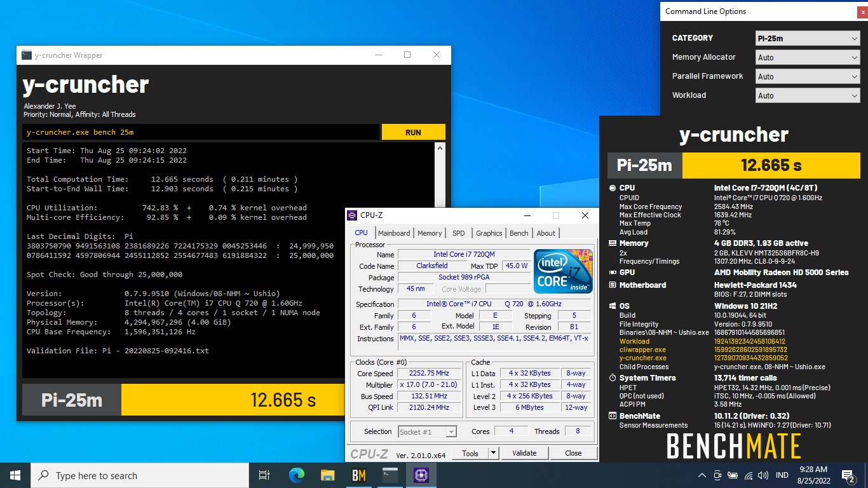Click the network tray icon

click(x=748, y=475)
